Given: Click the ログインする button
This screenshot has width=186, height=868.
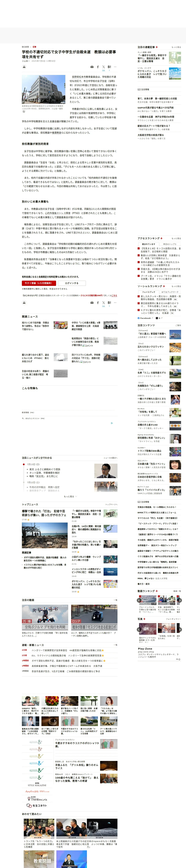Looking at the screenshot, I should [72, 283].
